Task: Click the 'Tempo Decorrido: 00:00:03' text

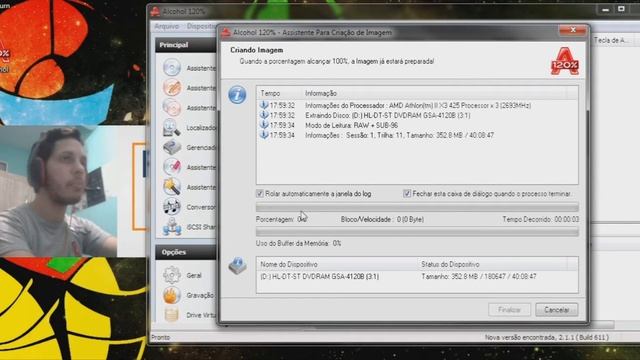Action: click(x=540, y=219)
